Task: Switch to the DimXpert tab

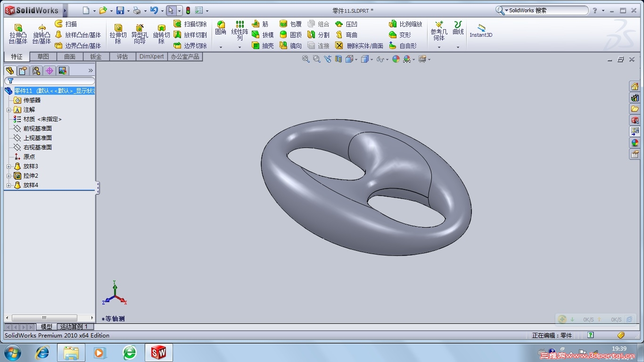Action: (x=152, y=57)
